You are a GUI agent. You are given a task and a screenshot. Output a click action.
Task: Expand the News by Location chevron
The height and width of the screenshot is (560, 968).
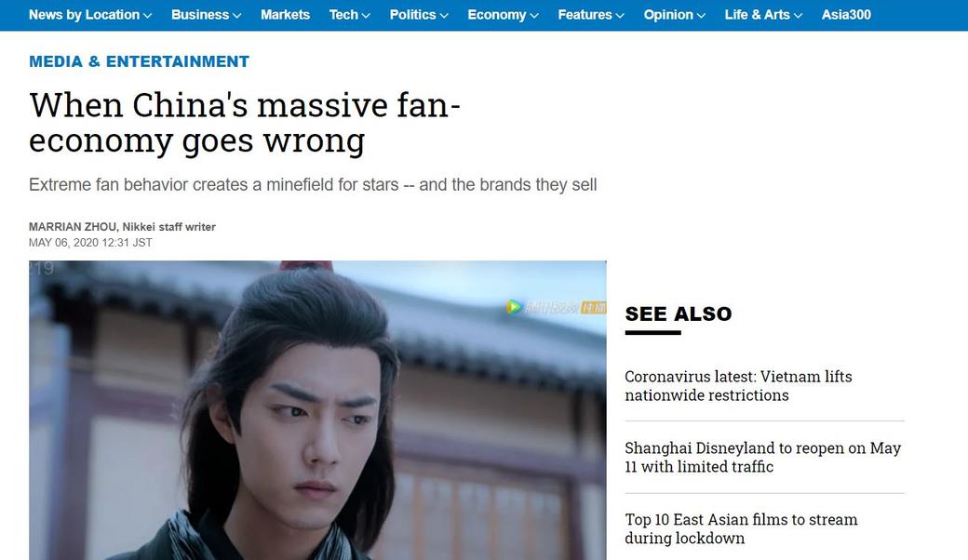(147, 16)
